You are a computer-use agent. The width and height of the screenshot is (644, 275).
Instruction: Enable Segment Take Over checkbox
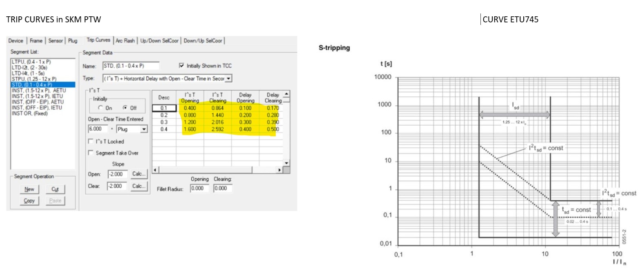(91, 153)
